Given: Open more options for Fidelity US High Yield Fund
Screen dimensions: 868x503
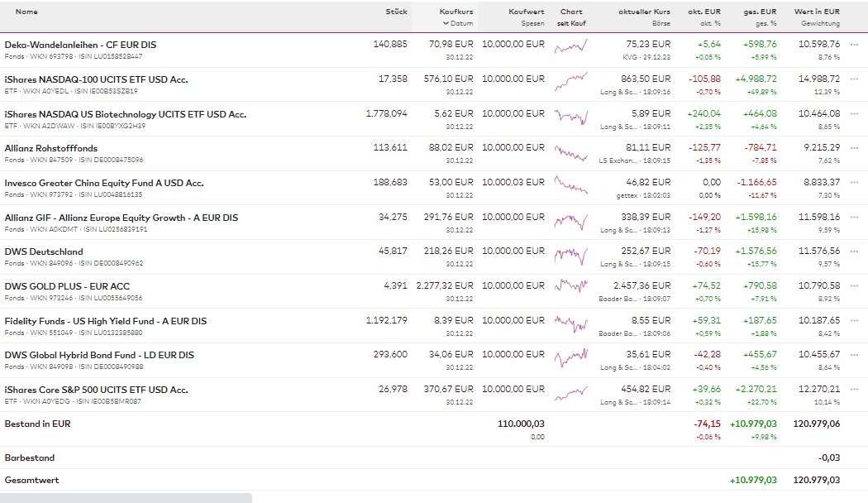Looking at the screenshot, I should click(x=854, y=320).
